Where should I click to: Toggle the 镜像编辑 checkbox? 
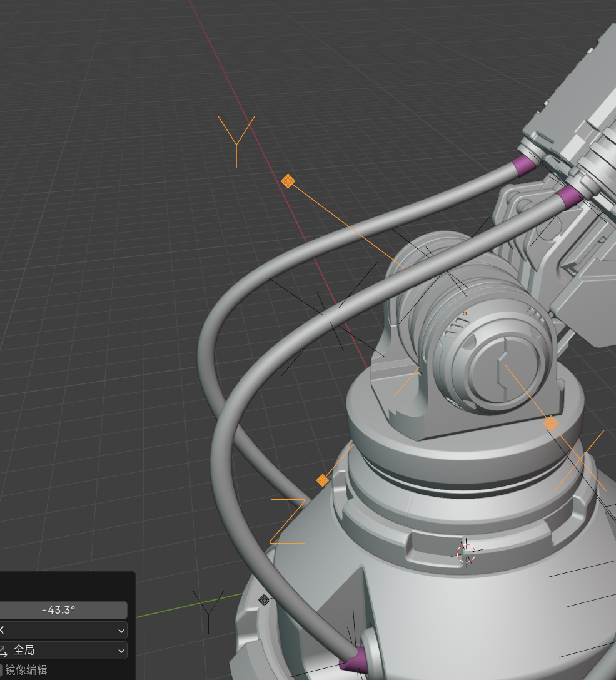tap(2, 669)
